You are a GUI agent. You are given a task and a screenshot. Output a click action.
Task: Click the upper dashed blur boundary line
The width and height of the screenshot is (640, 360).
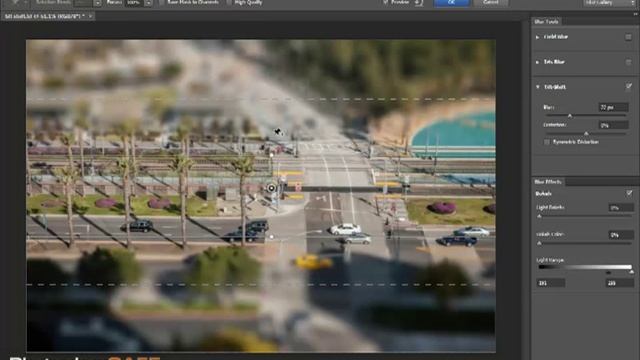261,99
